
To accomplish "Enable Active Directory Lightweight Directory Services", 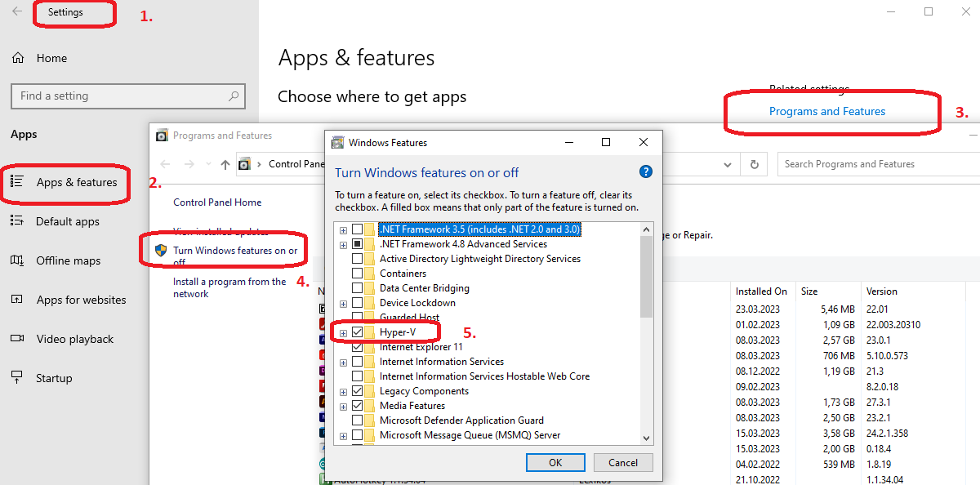I will (357, 259).
